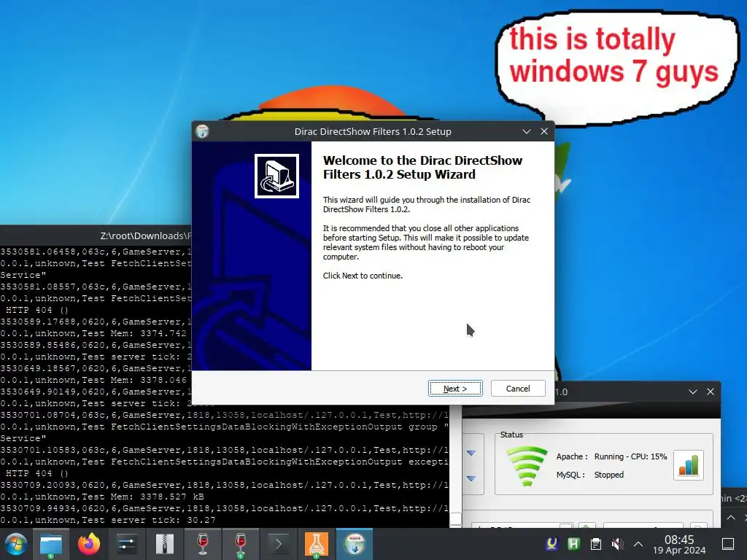This screenshot has height=560, width=747.
Task: Click the purple U tray icon
Action: [x=551, y=544]
